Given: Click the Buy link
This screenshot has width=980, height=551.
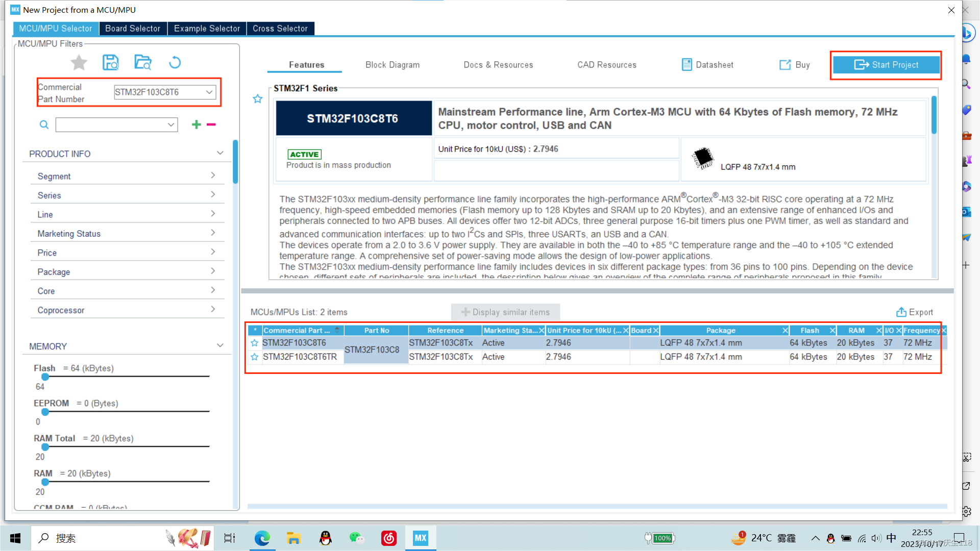Looking at the screenshot, I should pos(795,65).
